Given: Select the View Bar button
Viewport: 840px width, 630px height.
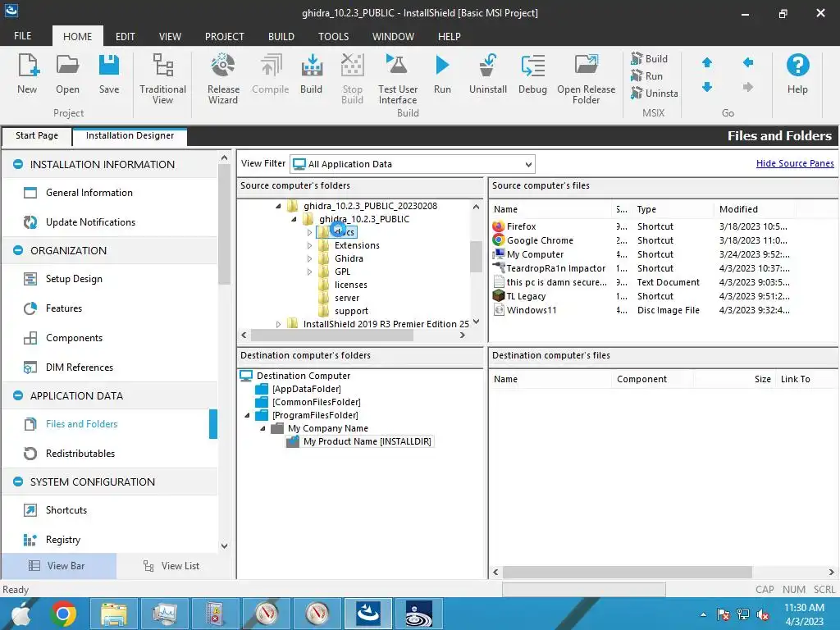Looking at the screenshot, I should coord(58,566).
